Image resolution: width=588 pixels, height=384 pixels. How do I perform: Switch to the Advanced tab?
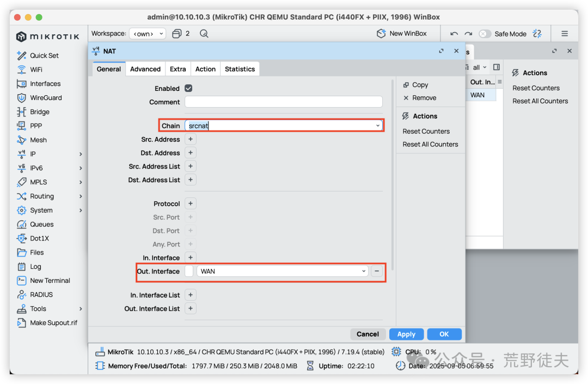click(145, 69)
